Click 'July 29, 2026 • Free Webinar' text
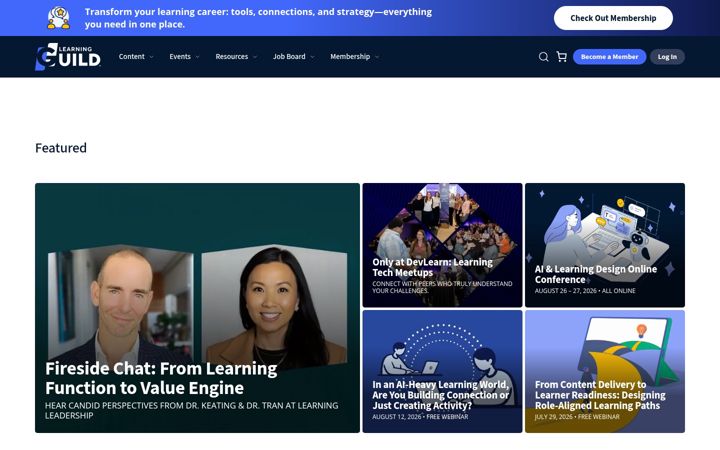The image size is (720, 450). pyautogui.click(x=577, y=417)
